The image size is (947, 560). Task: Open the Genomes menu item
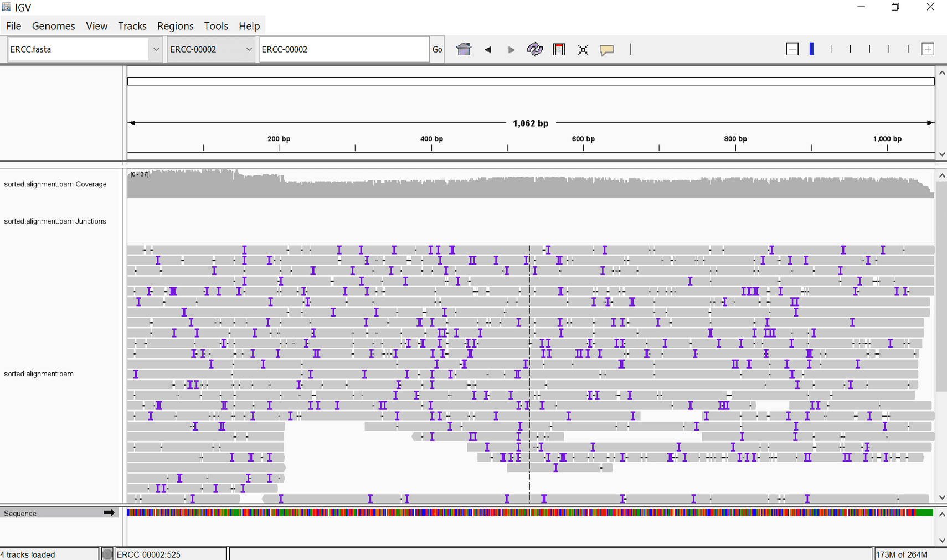(53, 25)
